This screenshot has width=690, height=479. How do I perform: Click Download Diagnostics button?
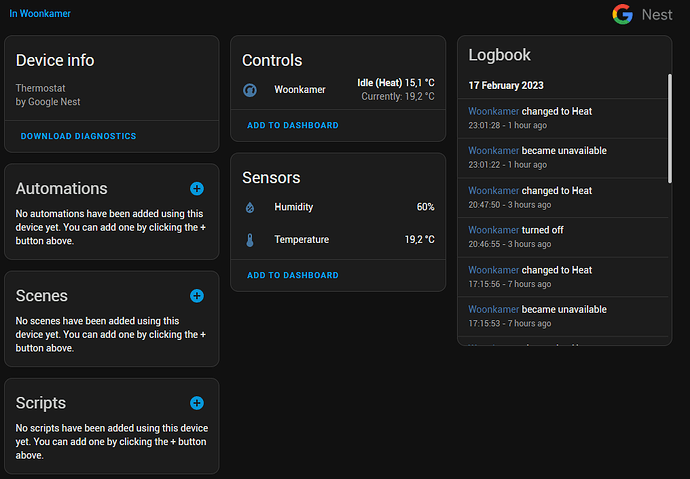point(78,136)
